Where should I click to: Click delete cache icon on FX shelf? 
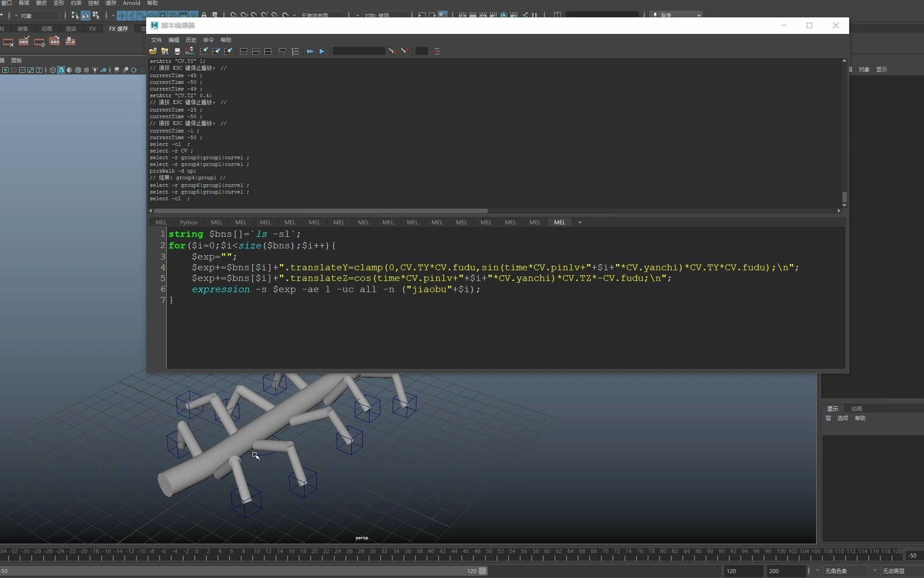8,42
